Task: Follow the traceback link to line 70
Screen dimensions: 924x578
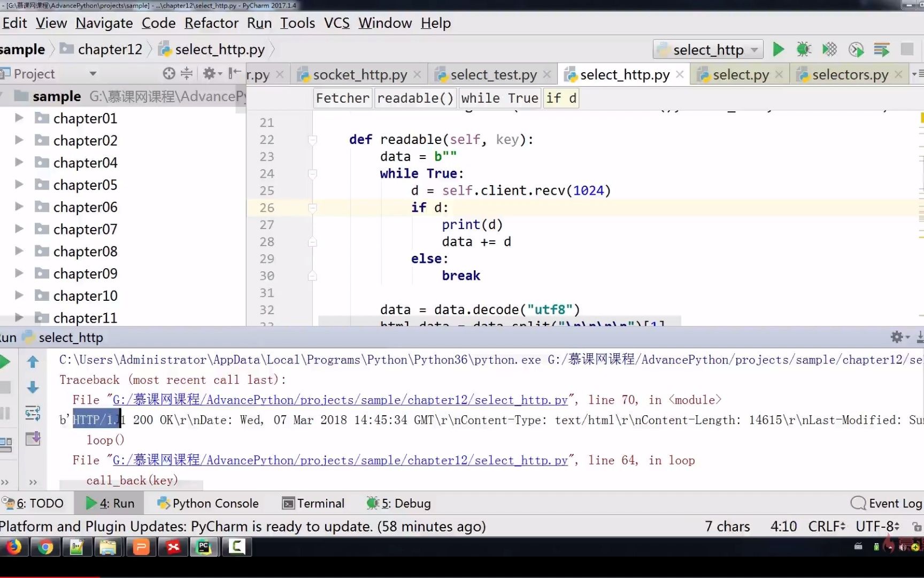Action: point(337,400)
